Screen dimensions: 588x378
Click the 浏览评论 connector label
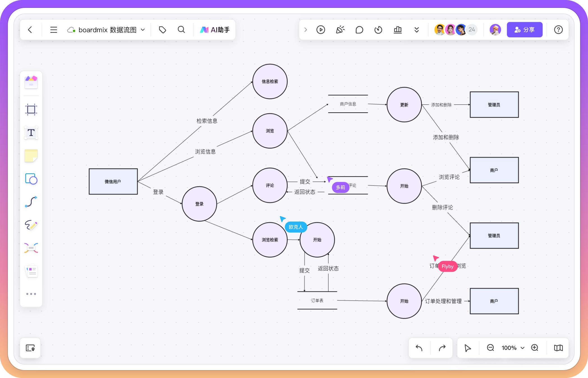pos(449,177)
